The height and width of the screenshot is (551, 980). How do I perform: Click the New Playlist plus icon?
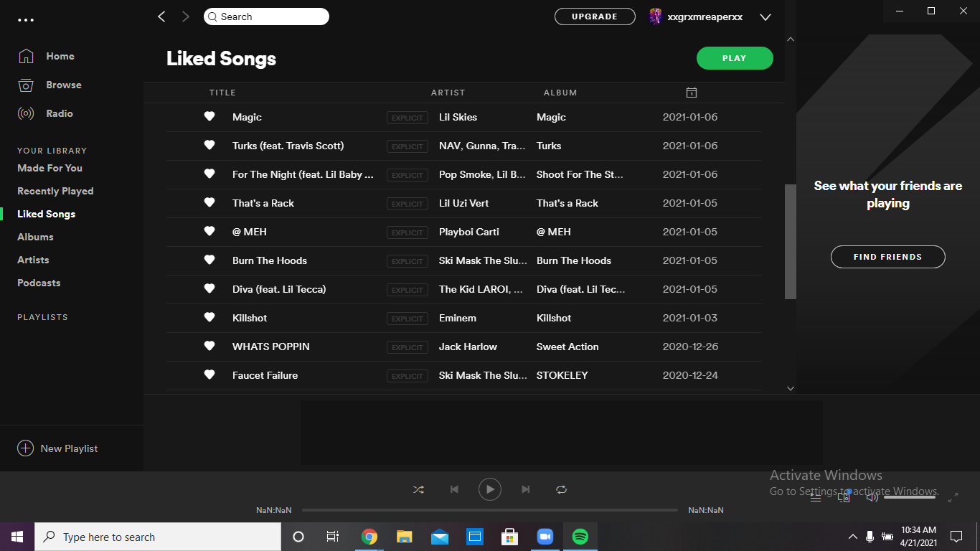click(25, 448)
